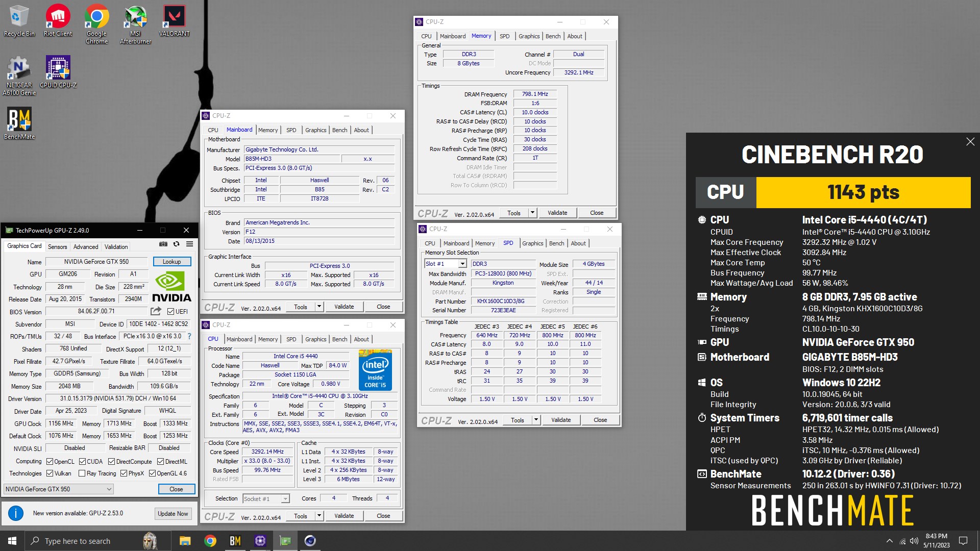Expand Tools arrow in CPU-Z CPU window
Image resolution: width=980 pixels, height=551 pixels.
tap(319, 516)
